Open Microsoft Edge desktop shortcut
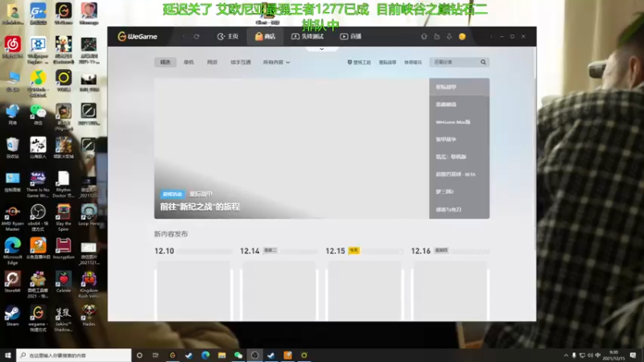 tap(13, 251)
